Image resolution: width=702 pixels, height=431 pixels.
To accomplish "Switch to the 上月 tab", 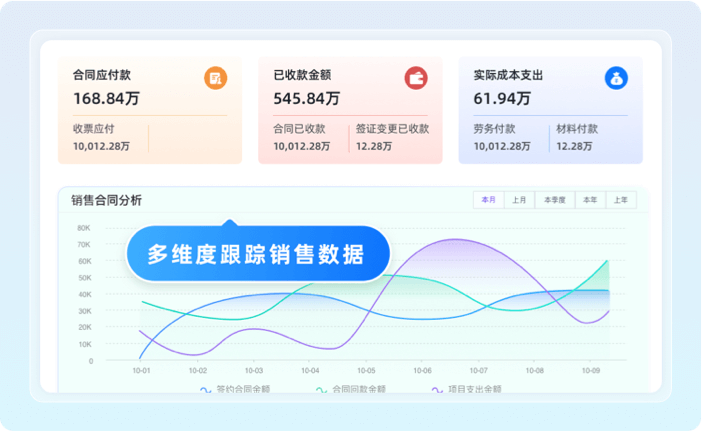I will tap(519, 200).
